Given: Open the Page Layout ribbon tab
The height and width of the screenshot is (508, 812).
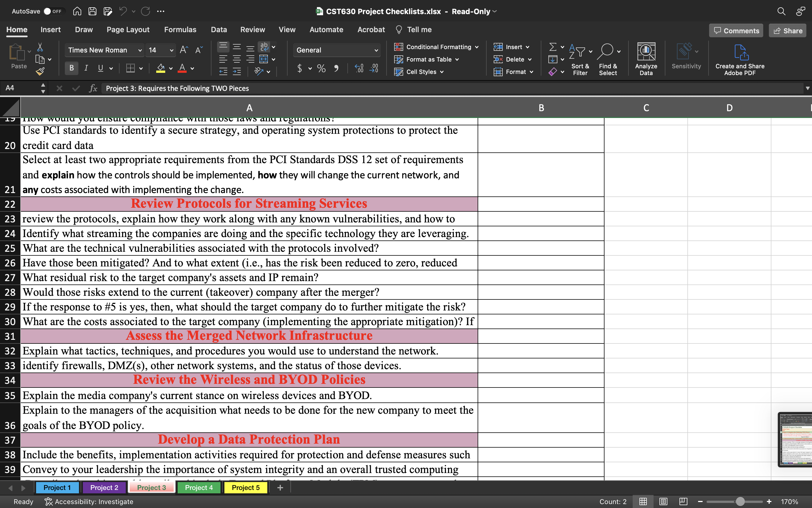Looking at the screenshot, I should click(128, 30).
